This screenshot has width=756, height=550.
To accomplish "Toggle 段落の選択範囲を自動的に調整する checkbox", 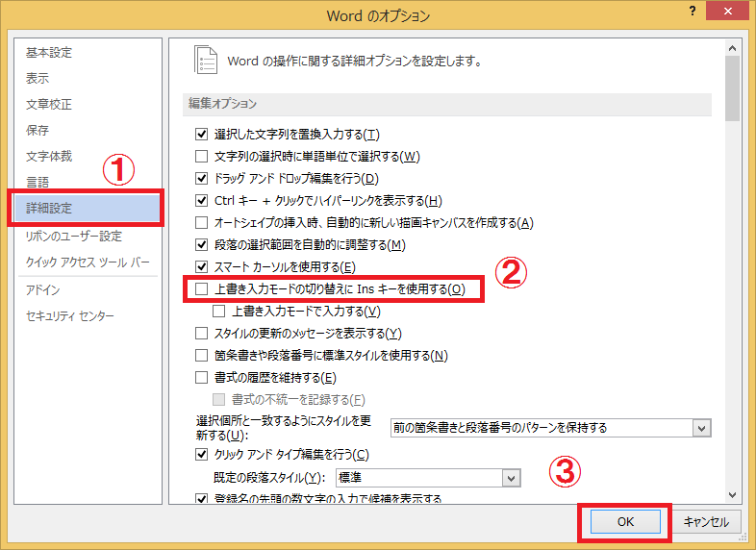I will point(201,245).
